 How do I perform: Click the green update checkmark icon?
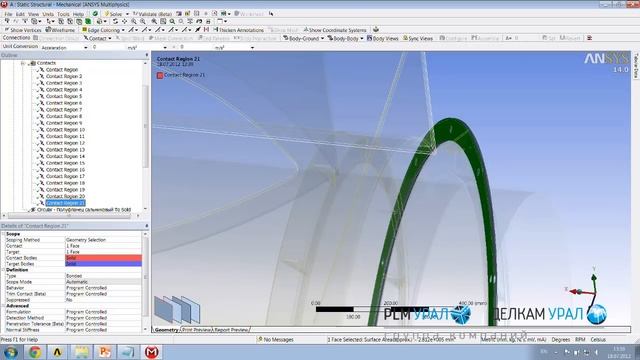tap(95, 13)
